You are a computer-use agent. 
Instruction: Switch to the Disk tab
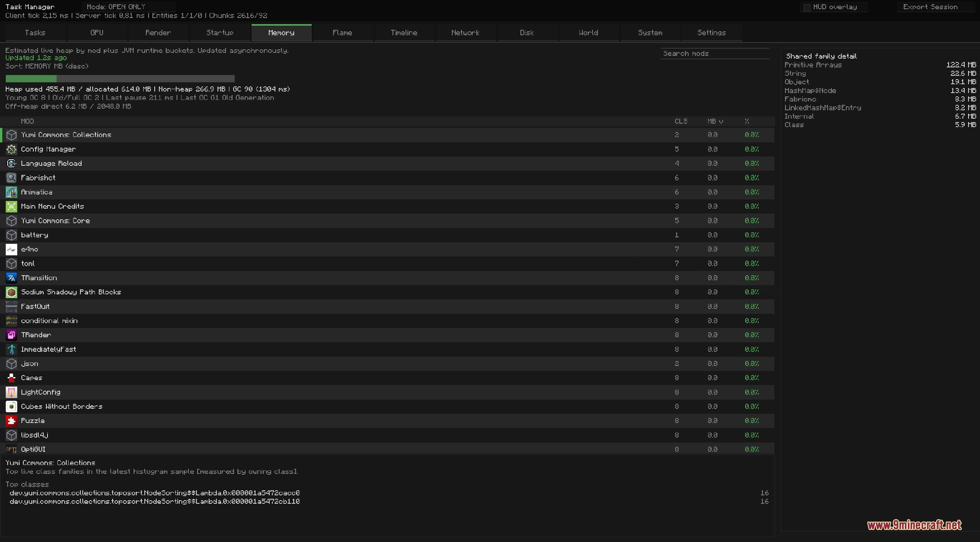(527, 33)
